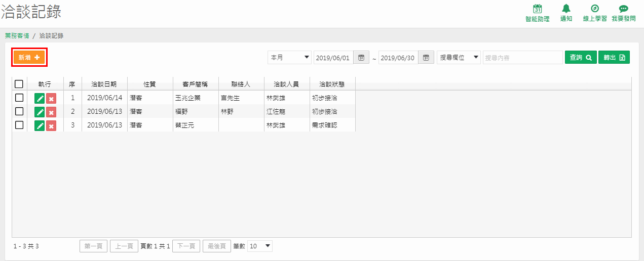Screen dimensions: 644x261
Task: Sort by 性質 column header
Action: tap(149, 84)
